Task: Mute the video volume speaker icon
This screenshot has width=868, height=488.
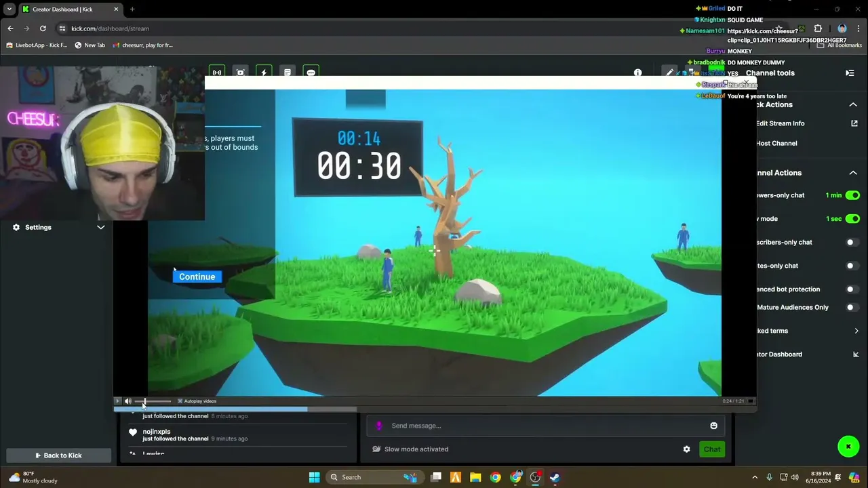Action: (127, 401)
